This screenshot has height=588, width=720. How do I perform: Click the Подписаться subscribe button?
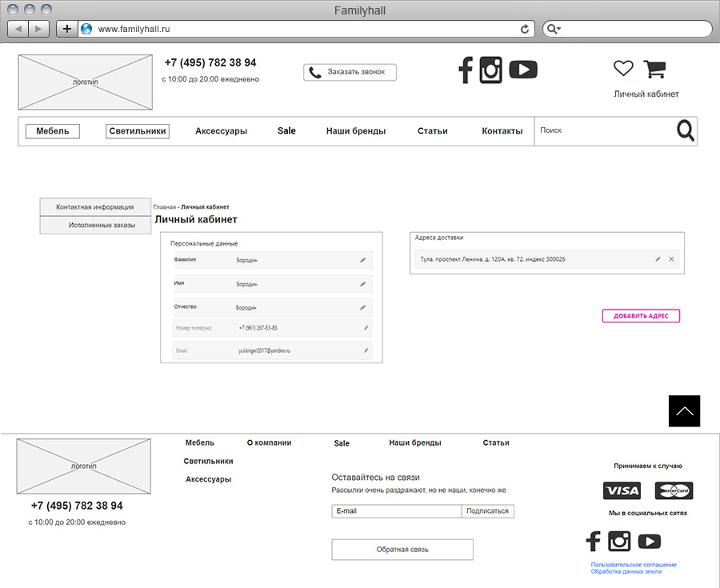click(487, 511)
